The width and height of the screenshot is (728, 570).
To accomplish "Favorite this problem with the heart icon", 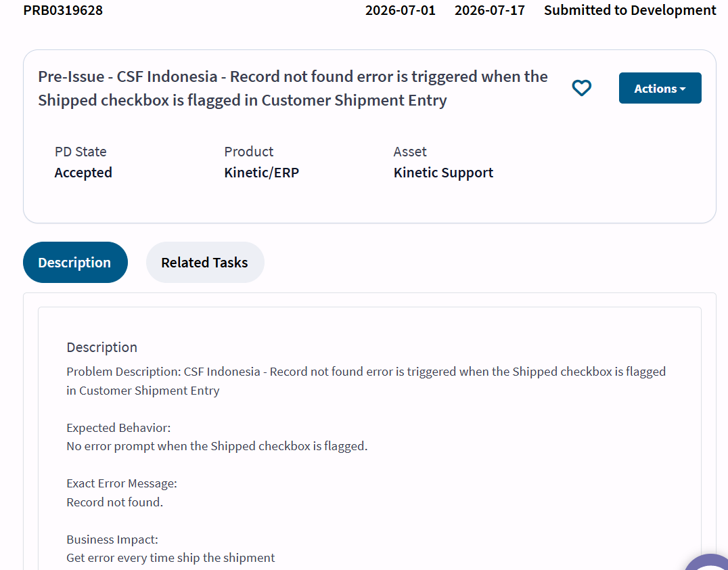I will [x=581, y=88].
